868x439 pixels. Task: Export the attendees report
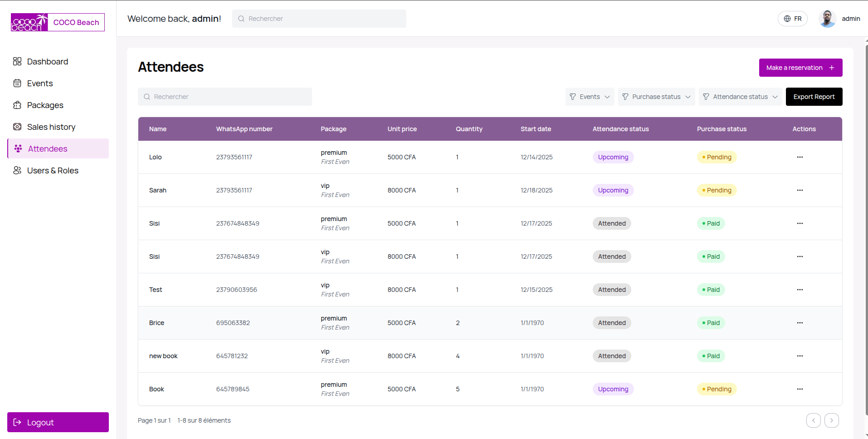[814, 97]
